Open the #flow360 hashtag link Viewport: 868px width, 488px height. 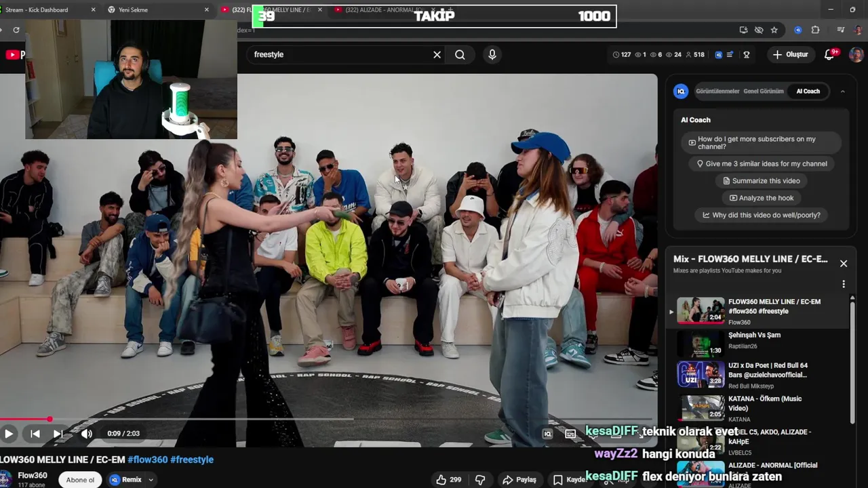[x=147, y=460]
